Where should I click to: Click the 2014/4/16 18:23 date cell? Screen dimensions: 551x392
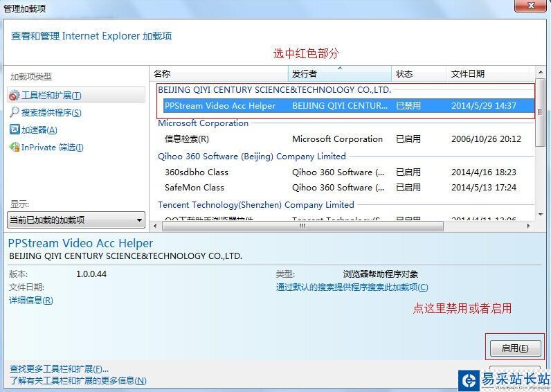(x=484, y=172)
